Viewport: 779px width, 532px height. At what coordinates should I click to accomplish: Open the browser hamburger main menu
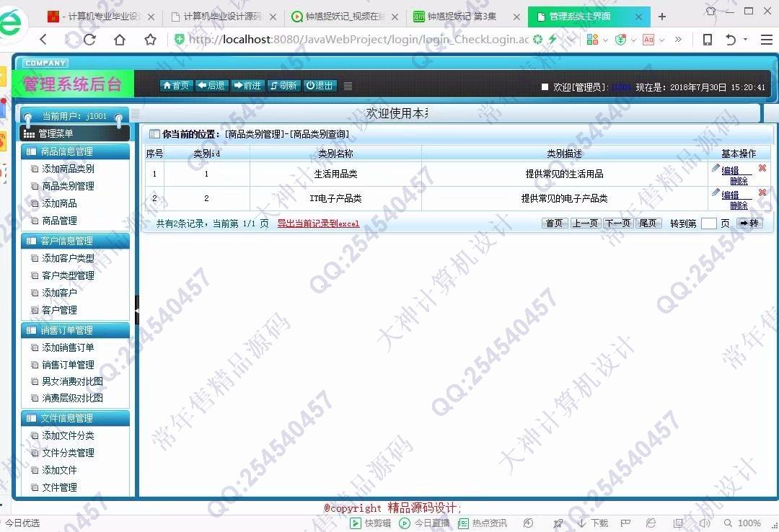click(767, 39)
